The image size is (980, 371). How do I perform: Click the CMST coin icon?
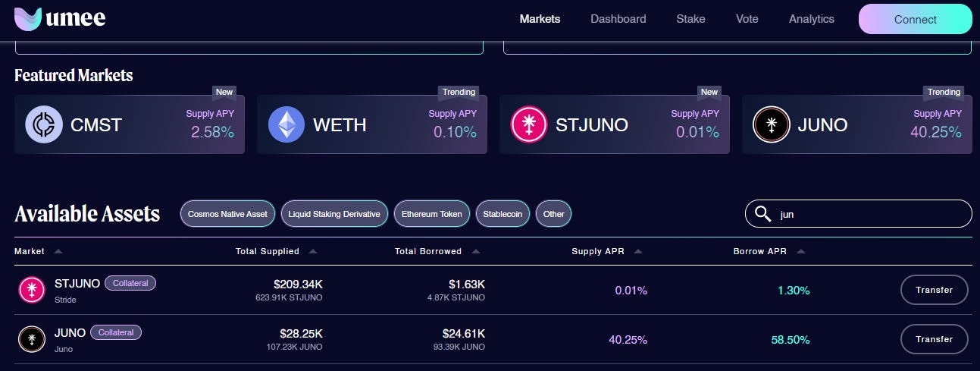[44, 124]
